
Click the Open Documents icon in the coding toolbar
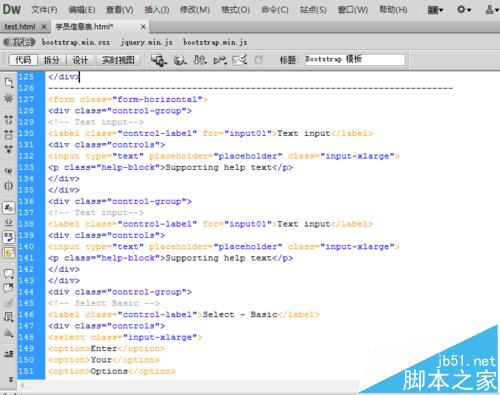tap(9, 82)
